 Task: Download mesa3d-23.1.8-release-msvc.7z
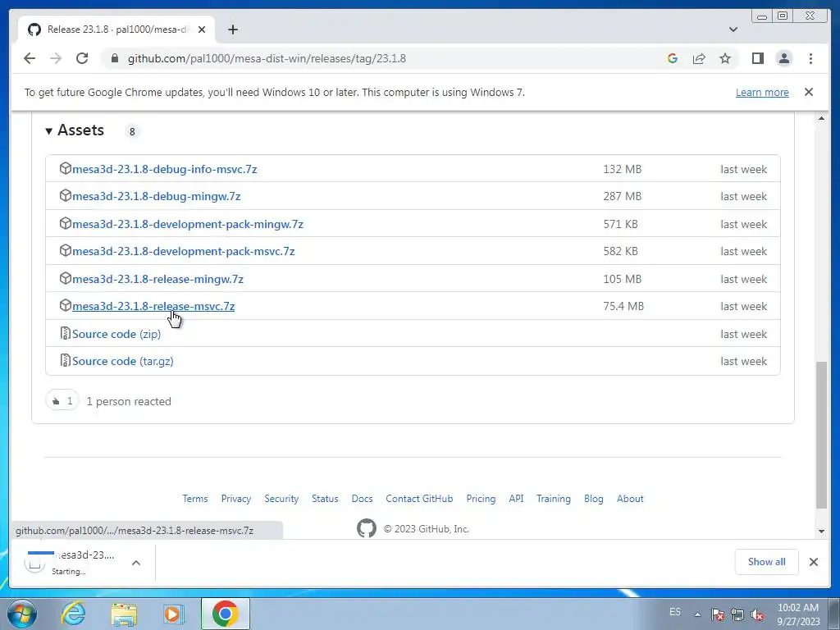(153, 307)
